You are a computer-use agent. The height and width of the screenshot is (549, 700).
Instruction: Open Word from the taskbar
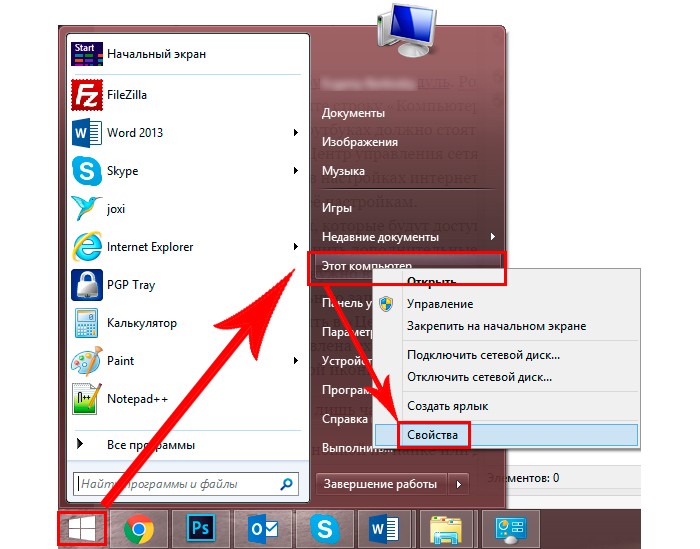coord(386,529)
